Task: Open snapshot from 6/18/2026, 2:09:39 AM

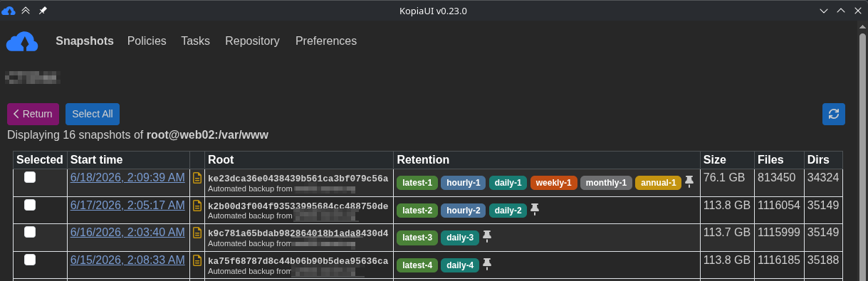Action: [x=127, y=178]
